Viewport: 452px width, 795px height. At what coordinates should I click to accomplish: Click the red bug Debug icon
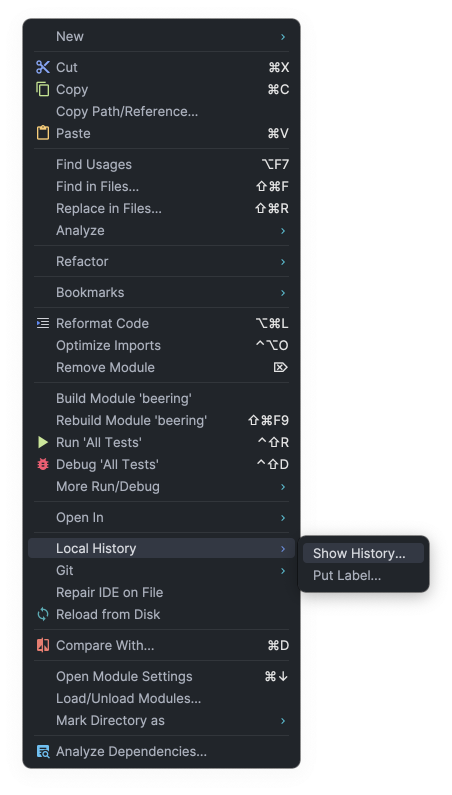pyautogui.click(x=43, y=464)
